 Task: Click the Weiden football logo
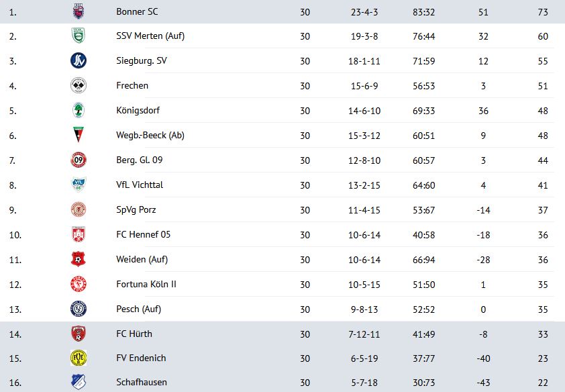(79, 259)
